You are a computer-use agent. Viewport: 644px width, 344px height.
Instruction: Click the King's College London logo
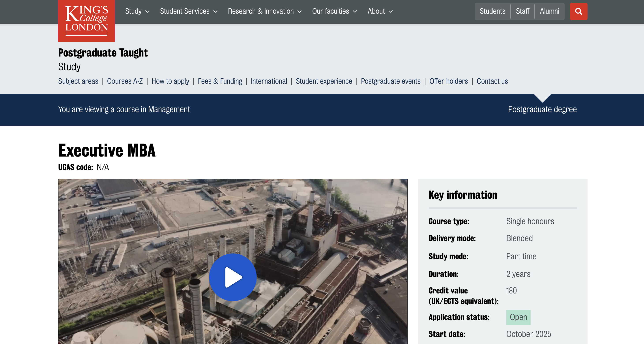(x=86, y=21)
